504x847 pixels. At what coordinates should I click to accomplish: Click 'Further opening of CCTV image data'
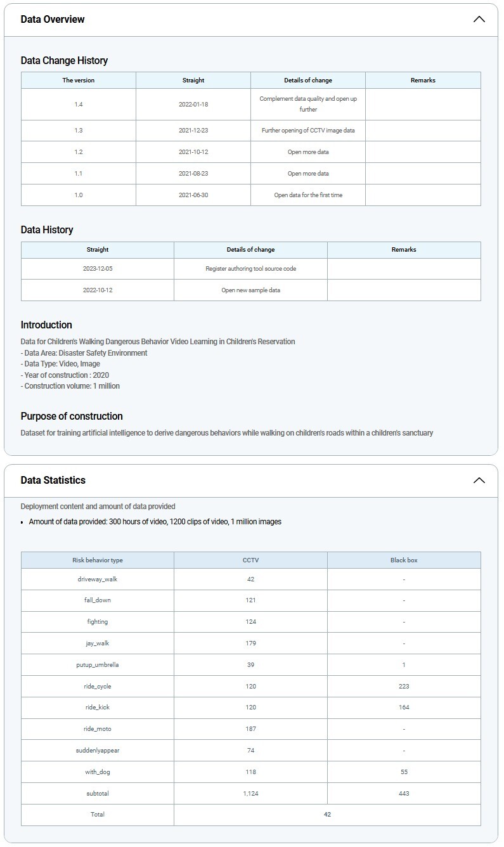point(308,130)
